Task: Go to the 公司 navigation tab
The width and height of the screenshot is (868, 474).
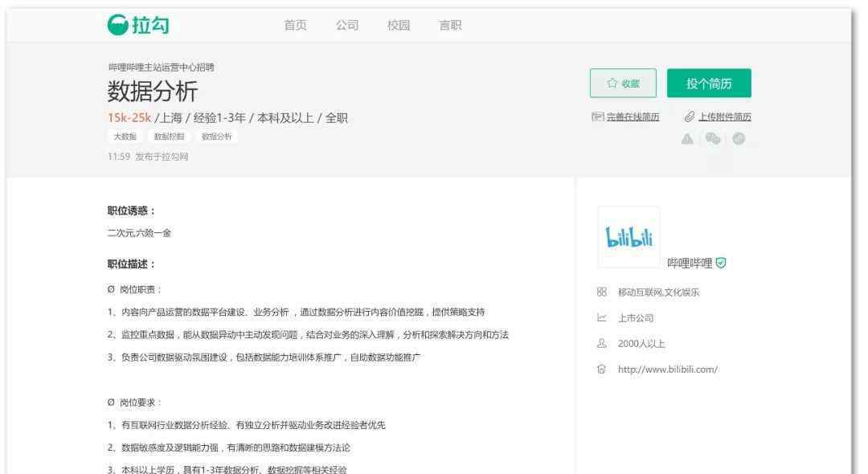Action: tap(347, 26)
